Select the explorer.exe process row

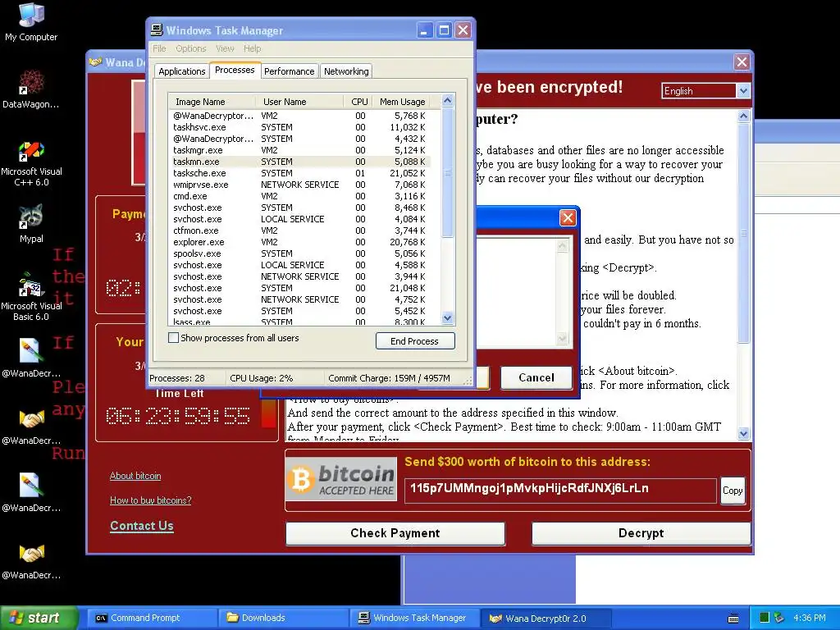(x=299, y=242)
